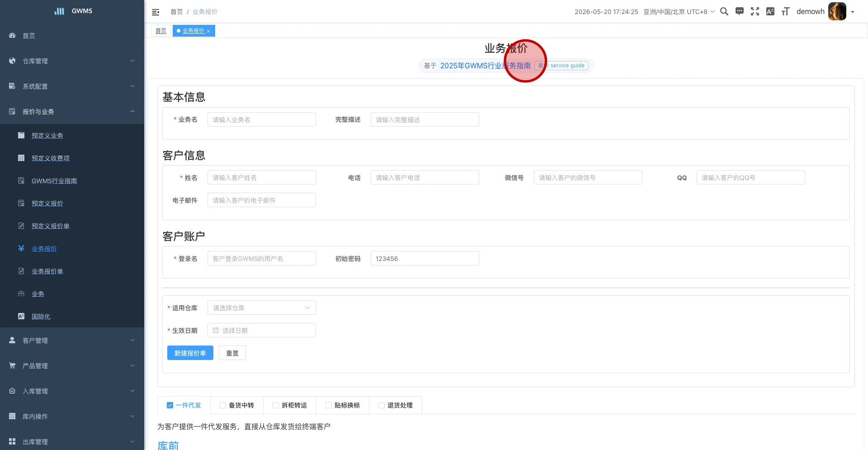Focus the 业务名 input field
Screen dimensions: 868x450
(261, 119)
